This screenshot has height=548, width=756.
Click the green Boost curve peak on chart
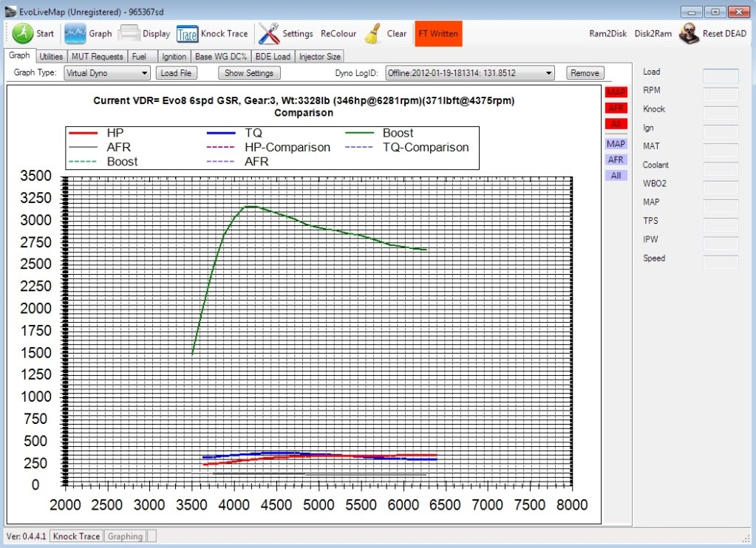coord(251,206)
